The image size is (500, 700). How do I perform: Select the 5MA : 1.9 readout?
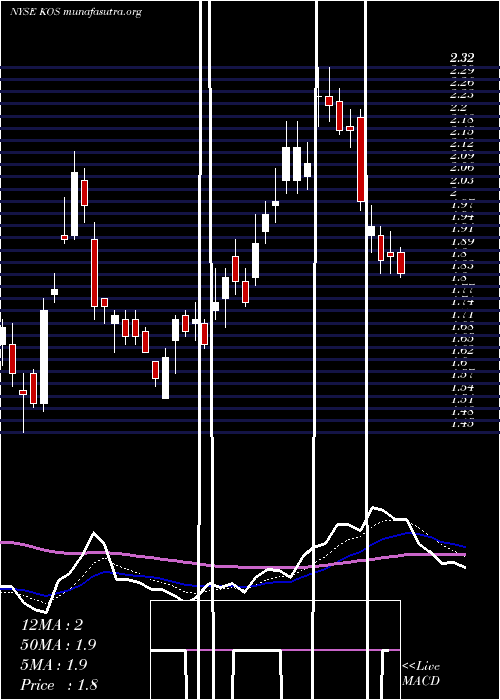54,665
